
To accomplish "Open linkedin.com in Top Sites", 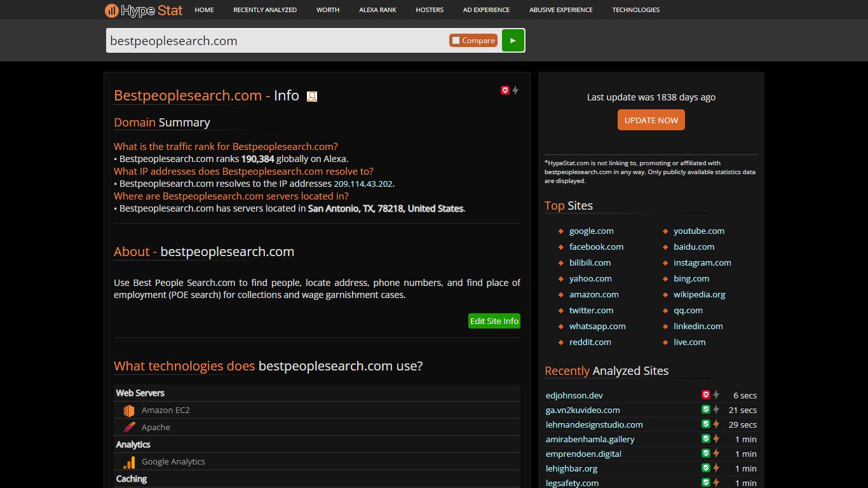I will (698, 327).
